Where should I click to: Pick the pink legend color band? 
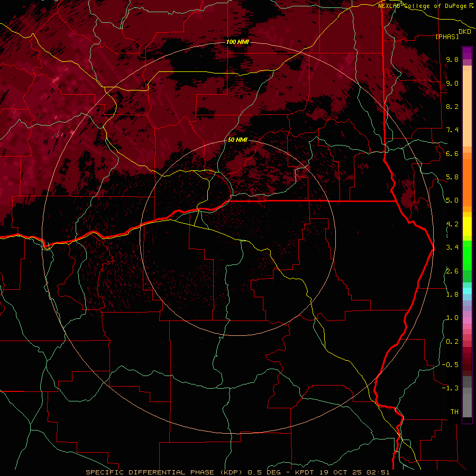point(467,321)
